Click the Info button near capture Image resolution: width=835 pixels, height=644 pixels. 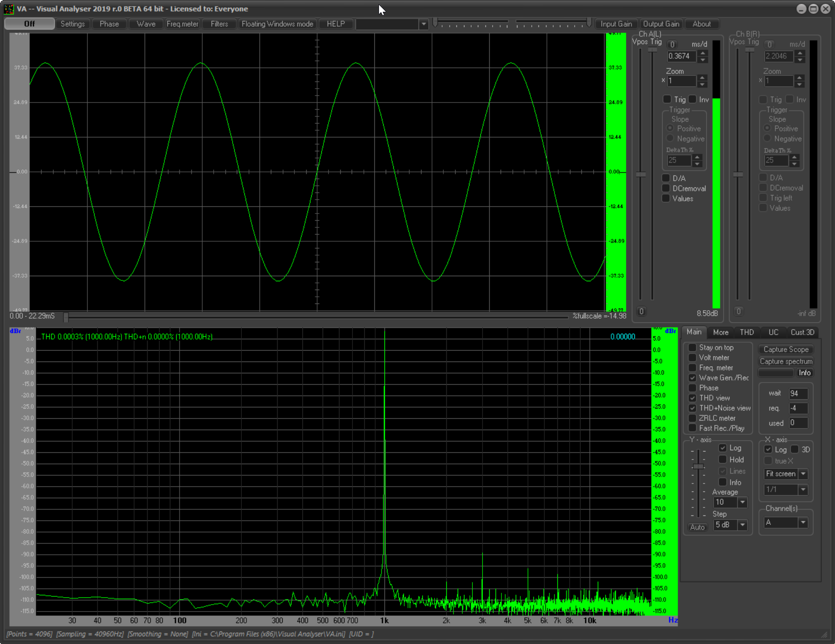coord(804,373)
